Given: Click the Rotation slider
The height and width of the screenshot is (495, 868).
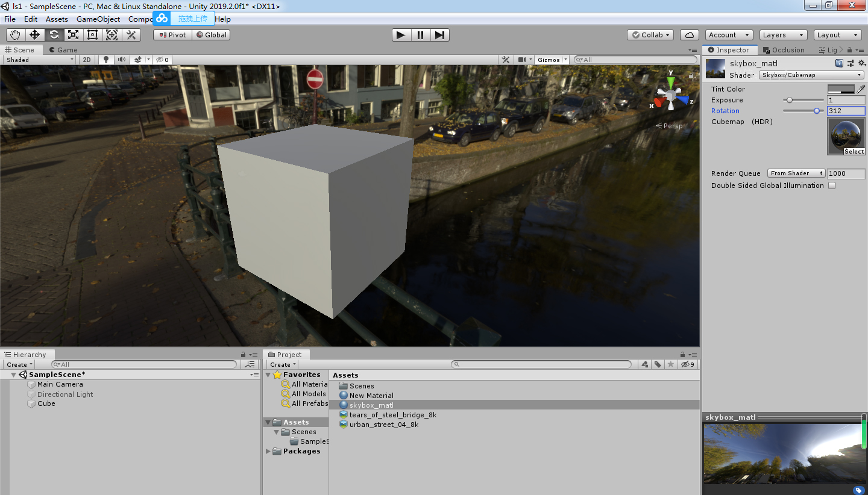Looking at the screenshot, I should point(804,111).
